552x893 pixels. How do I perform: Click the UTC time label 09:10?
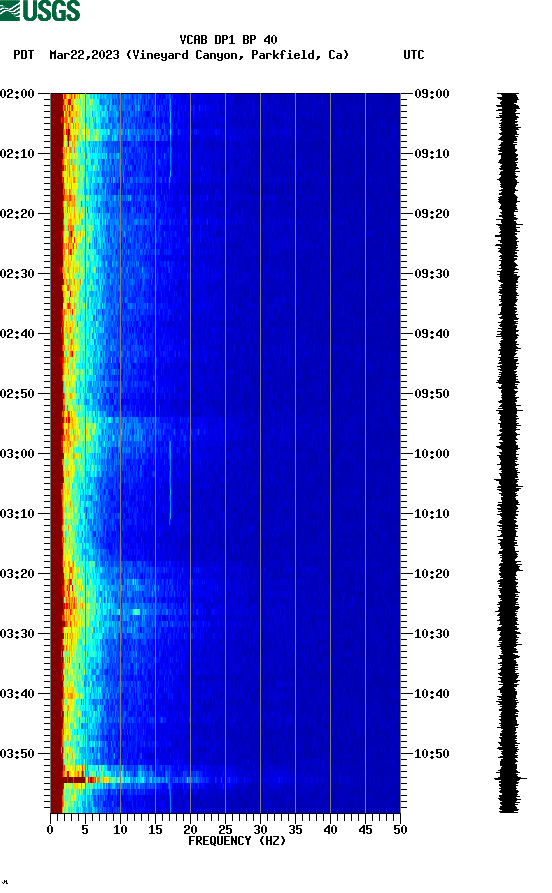(x=432, y=154)
